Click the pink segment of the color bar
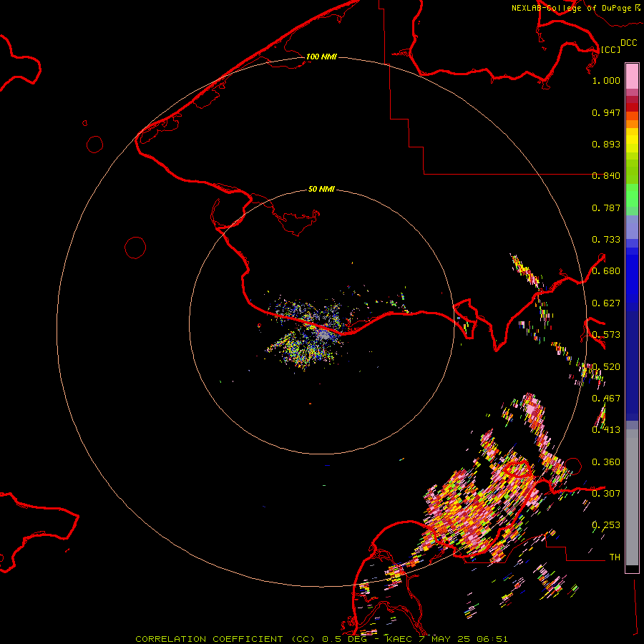This screenshot has width=644, height=644. 632,77
